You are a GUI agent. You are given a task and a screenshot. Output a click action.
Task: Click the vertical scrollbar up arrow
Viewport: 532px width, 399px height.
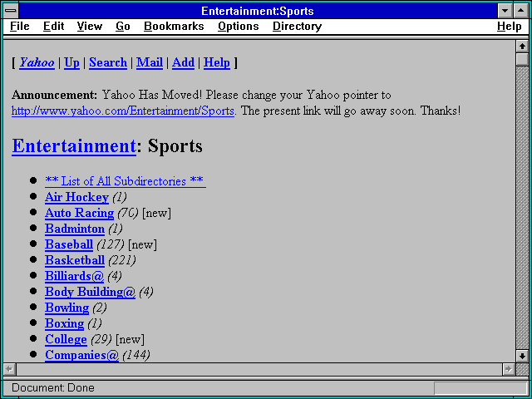click(x=522, y=47)
